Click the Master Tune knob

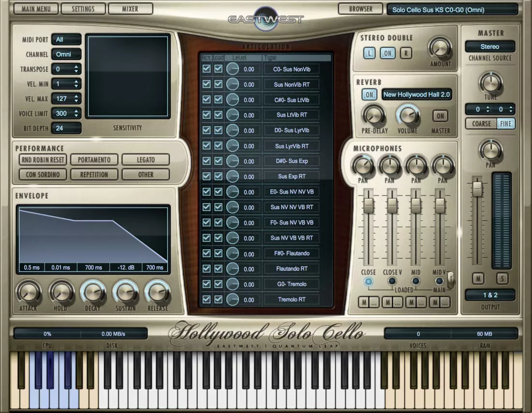490,82
